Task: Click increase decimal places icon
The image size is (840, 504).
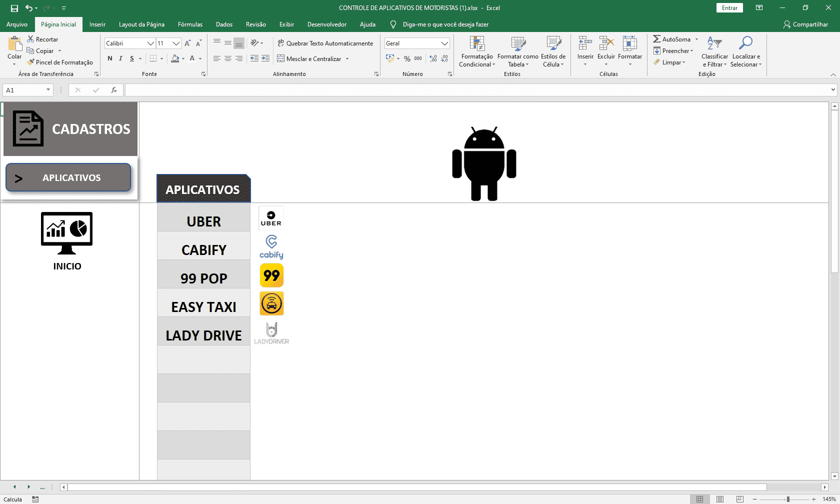Action: [433, 58]
